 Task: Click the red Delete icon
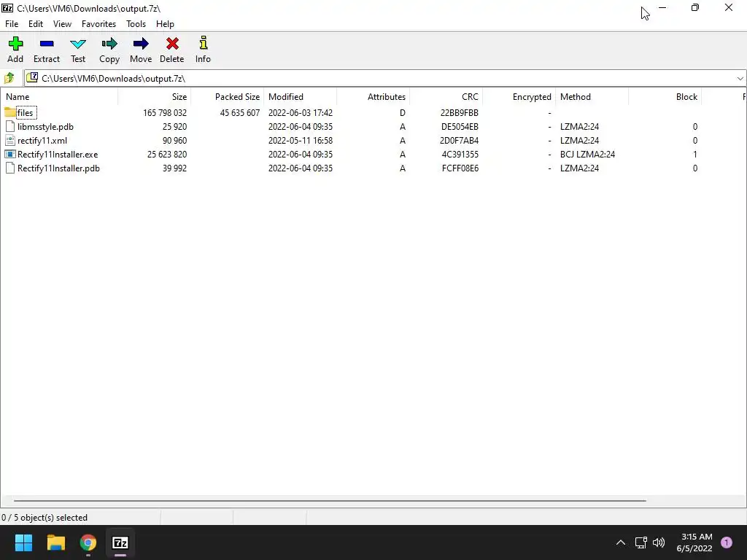click(172, 44)
